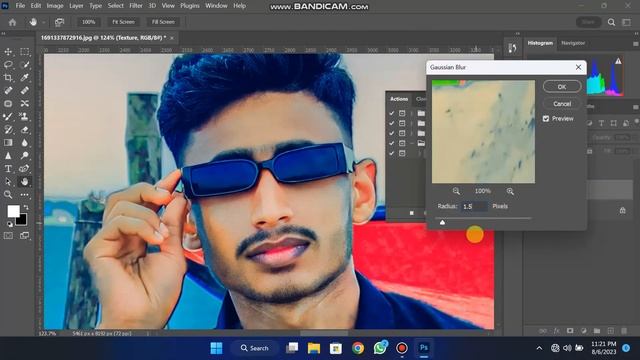The image size is (640, 360).
Task: Click the Radius slider handle
Action: pos(442,222)
